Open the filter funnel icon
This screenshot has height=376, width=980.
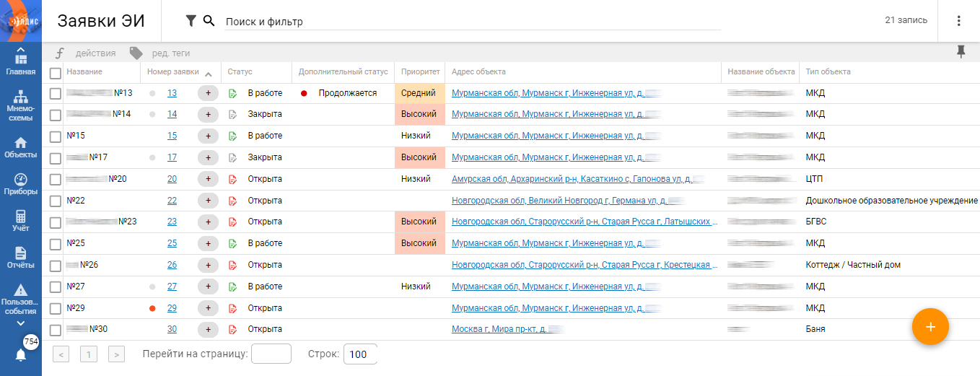click(x=191, y=21)
